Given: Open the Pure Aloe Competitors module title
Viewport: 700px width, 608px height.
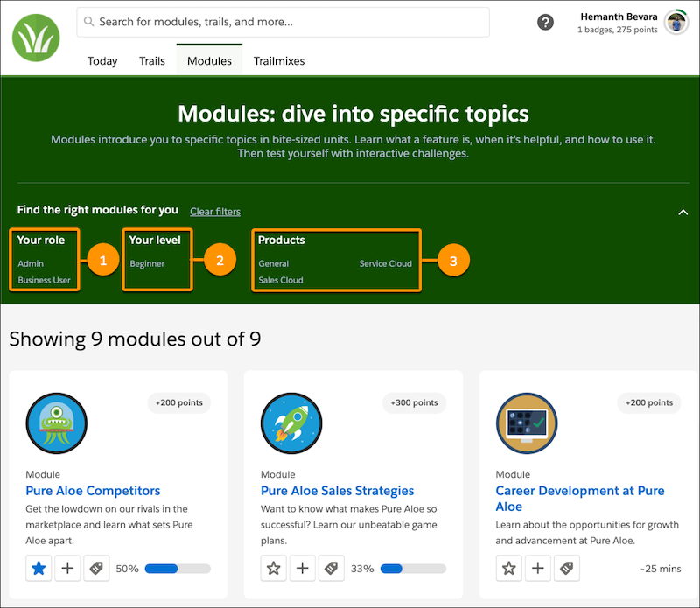Looking at the screenshot, I should [93, 491].
